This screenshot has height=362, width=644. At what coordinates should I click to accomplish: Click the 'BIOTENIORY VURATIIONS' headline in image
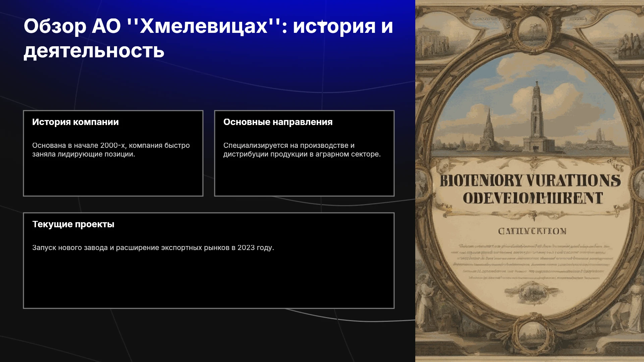pyautogui.click(x=530, y=181)
